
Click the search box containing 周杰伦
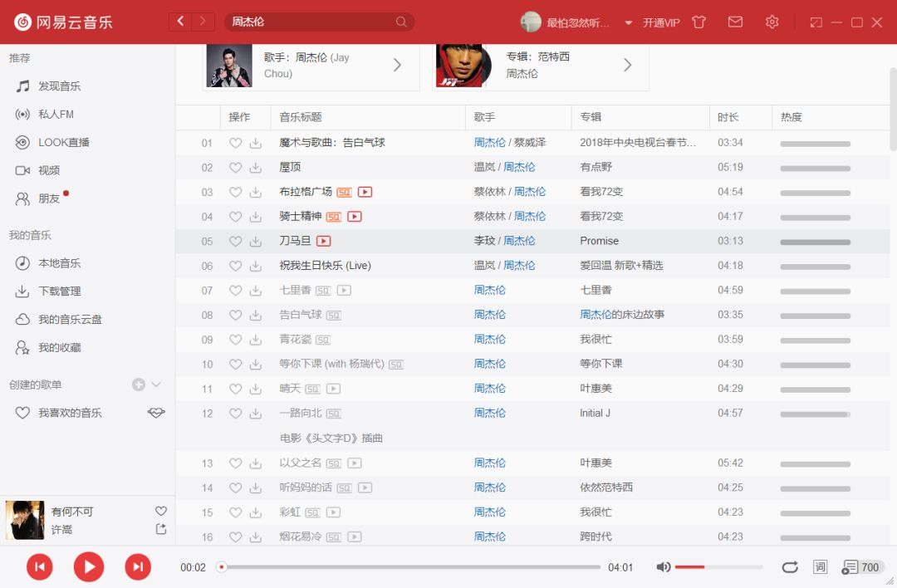[319, 22]
